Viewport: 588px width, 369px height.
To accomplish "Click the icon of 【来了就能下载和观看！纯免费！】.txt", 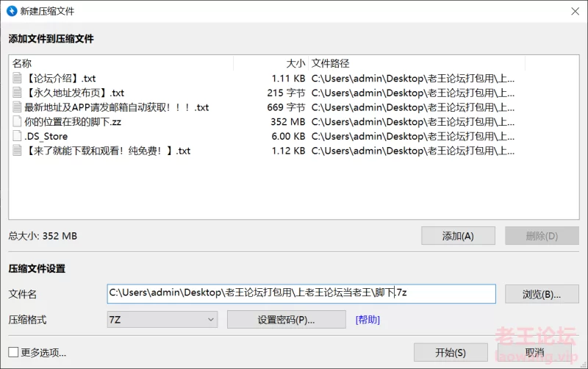I will (17, 151).
